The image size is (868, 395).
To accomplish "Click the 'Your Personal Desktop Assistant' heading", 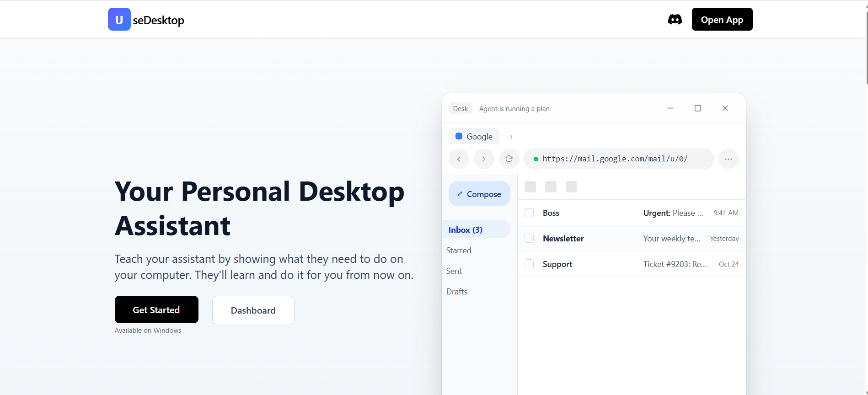I will click(259, 208).
